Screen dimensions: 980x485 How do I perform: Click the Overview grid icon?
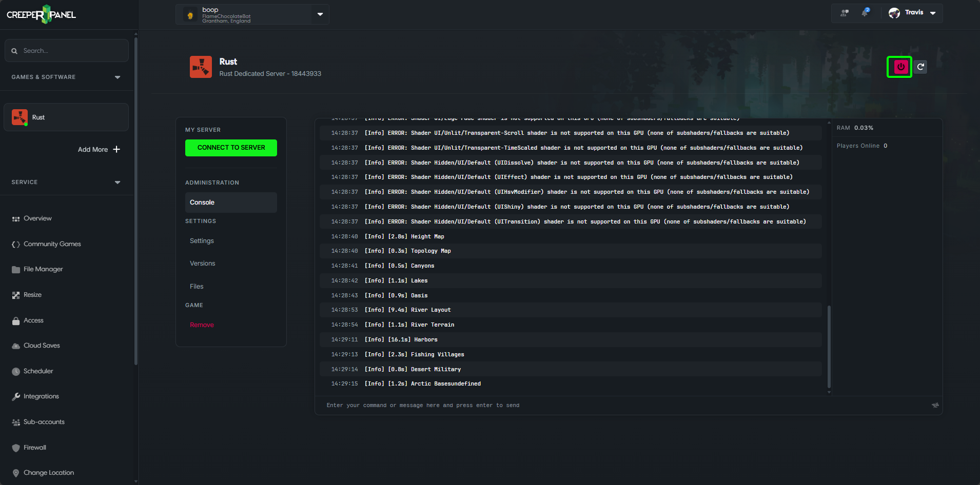[x=16, y=219]
